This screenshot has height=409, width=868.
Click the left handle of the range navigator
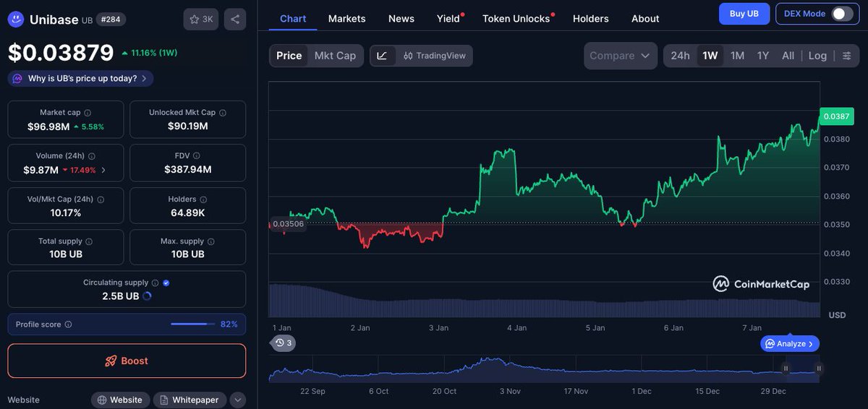click(786, 369)
